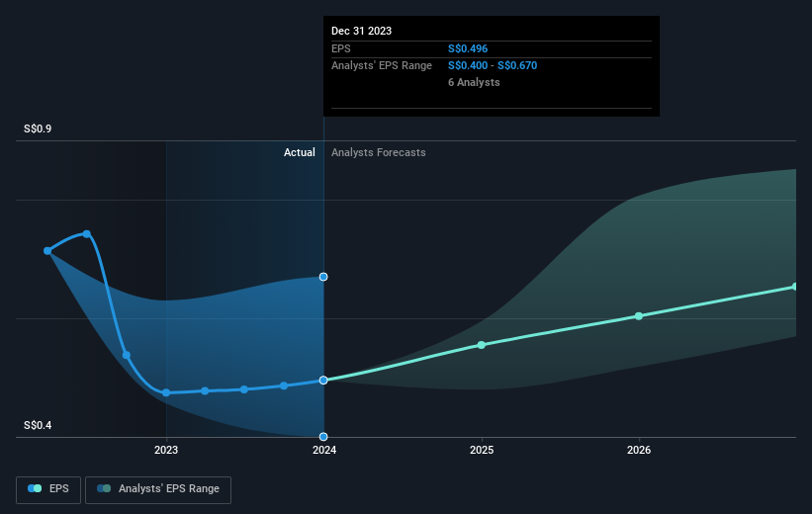Click the S$0.9 y-axis label

click(x=38, y=128)
